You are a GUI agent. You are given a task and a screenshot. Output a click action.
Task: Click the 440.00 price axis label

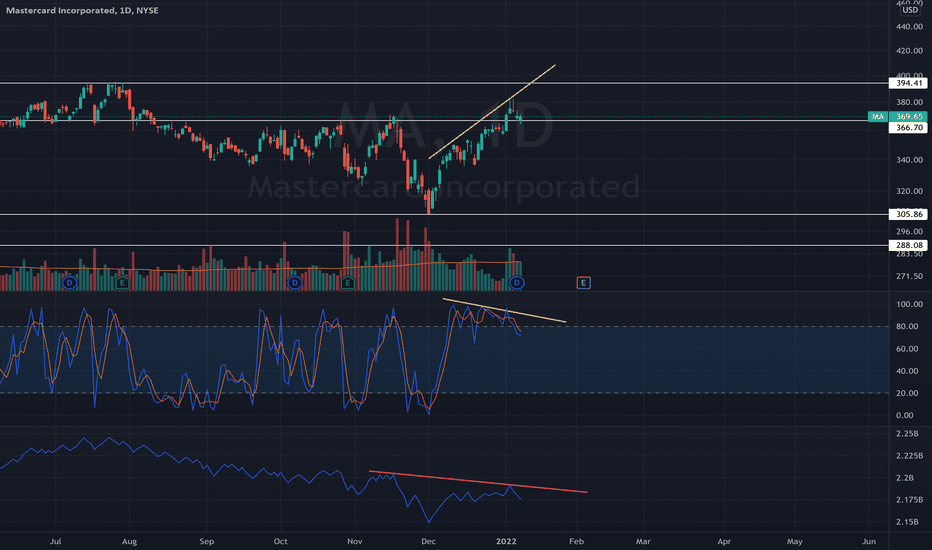(909, 27)
